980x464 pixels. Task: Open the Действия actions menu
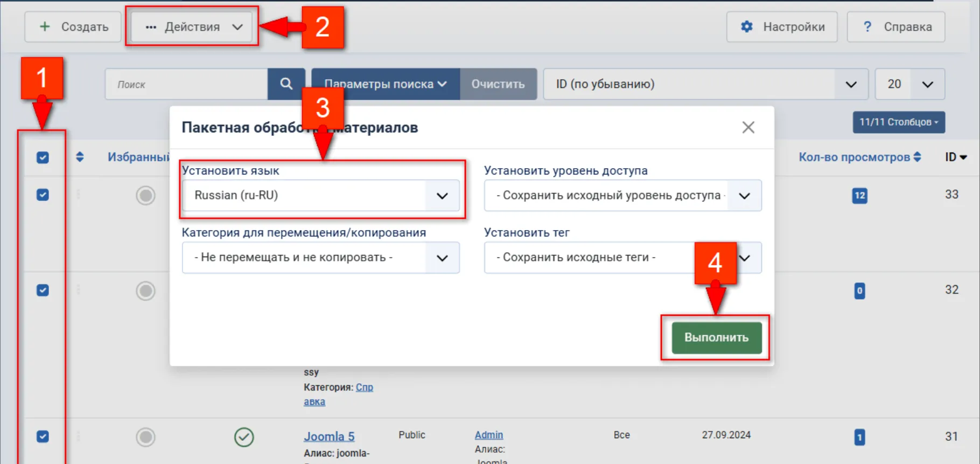(x=192, y=27)
